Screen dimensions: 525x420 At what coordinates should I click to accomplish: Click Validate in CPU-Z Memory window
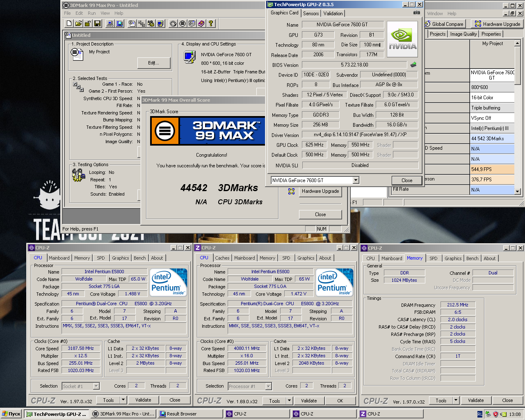pyautogui.click(x=476, y=400)
